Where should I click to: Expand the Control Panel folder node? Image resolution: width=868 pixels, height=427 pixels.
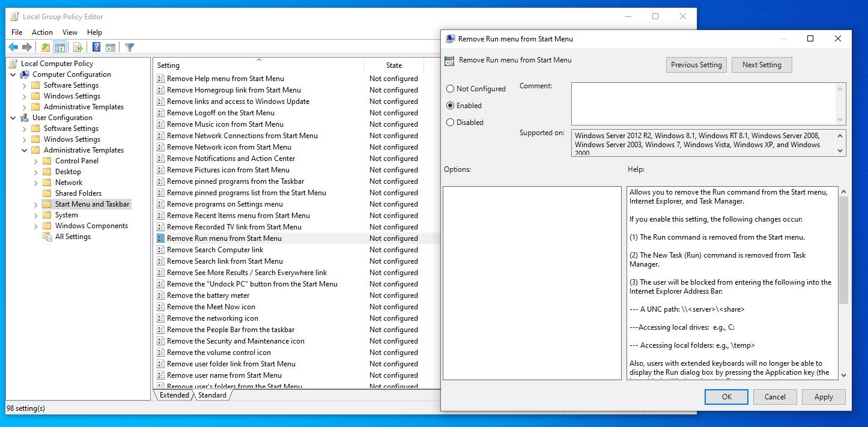coord(36,161)
